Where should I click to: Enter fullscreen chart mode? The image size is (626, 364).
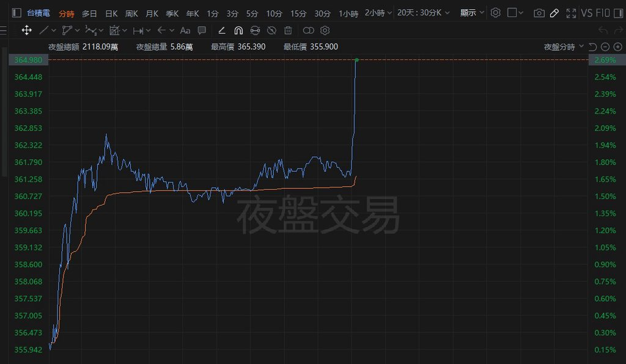coord(571,13)
